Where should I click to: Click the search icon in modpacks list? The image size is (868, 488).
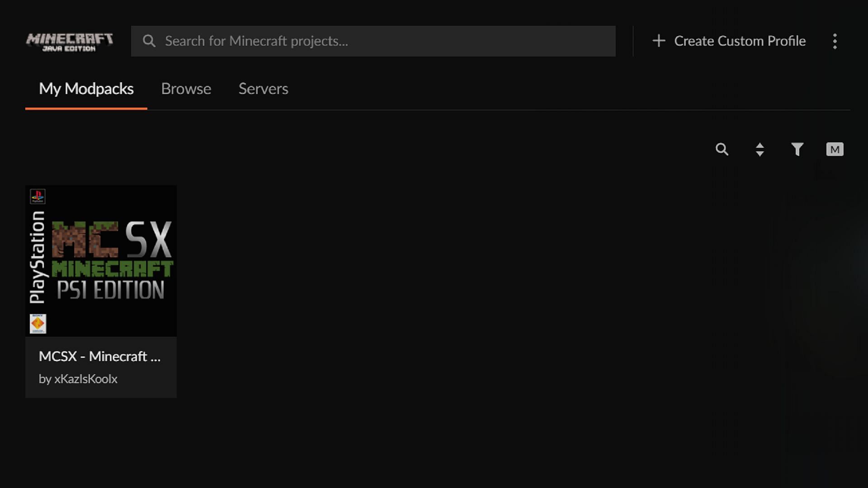pyautogui.click(x=722, y=149)
